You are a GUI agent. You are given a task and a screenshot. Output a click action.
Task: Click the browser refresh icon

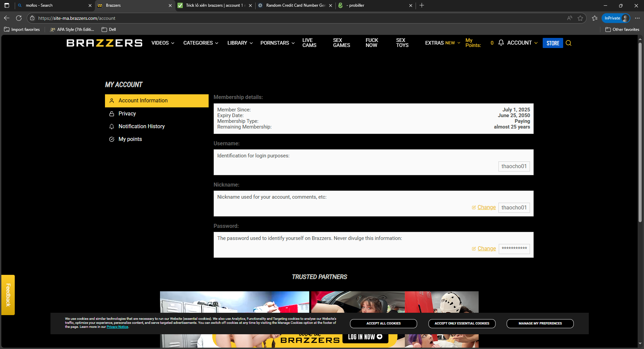(x=19, y=18)
